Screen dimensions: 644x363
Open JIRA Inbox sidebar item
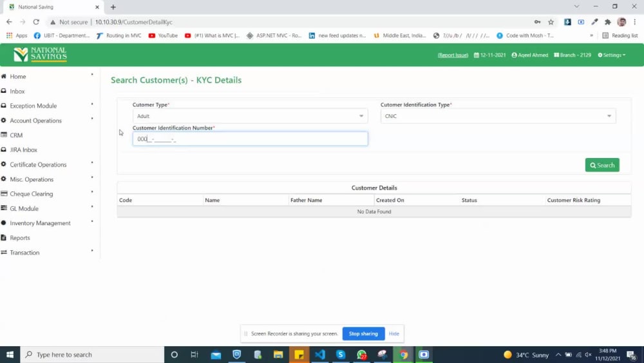tap(23, 150)
